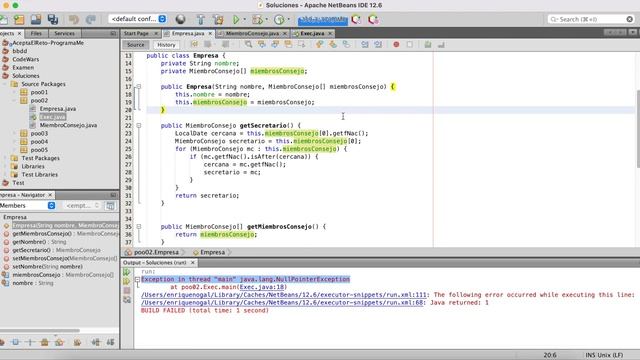Toggle Sort by Source in Navigator footer

[x=110, y=342]
